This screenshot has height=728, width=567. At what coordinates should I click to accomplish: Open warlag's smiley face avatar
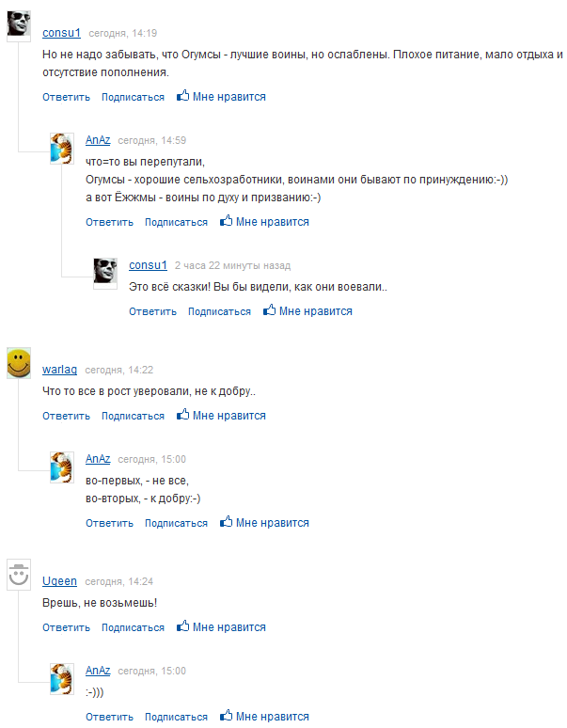coord(19,363)
